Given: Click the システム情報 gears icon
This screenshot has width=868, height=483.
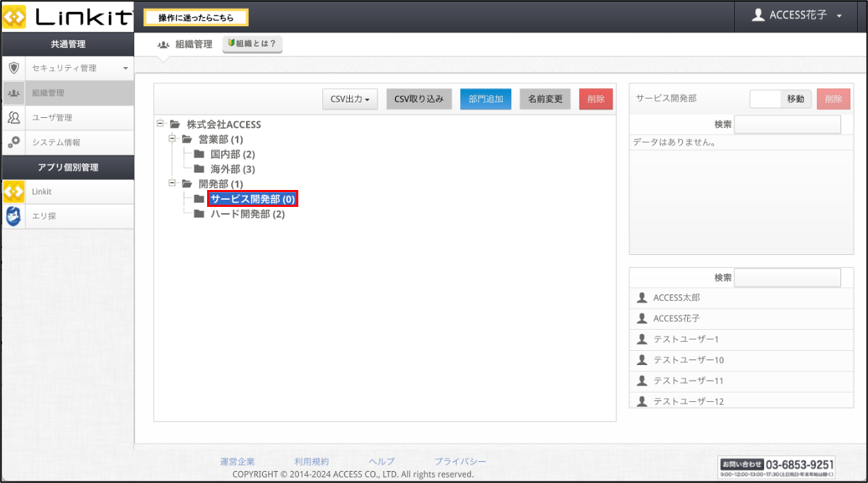Looking at the screenshot, I should (x=13, y=142).
